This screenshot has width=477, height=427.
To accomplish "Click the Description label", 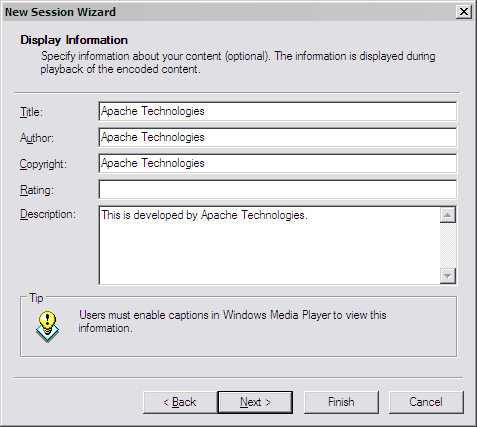I will click(48, 214).
